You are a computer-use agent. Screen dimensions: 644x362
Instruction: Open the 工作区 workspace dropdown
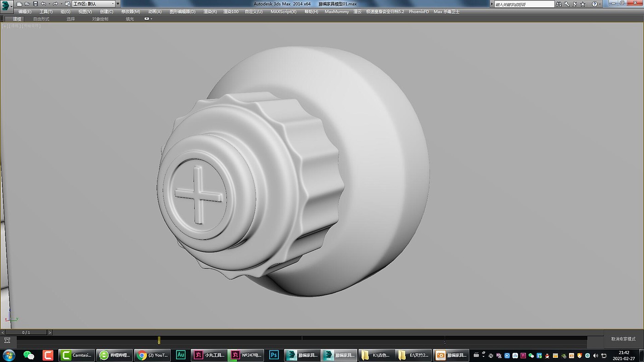pos(93,4)
